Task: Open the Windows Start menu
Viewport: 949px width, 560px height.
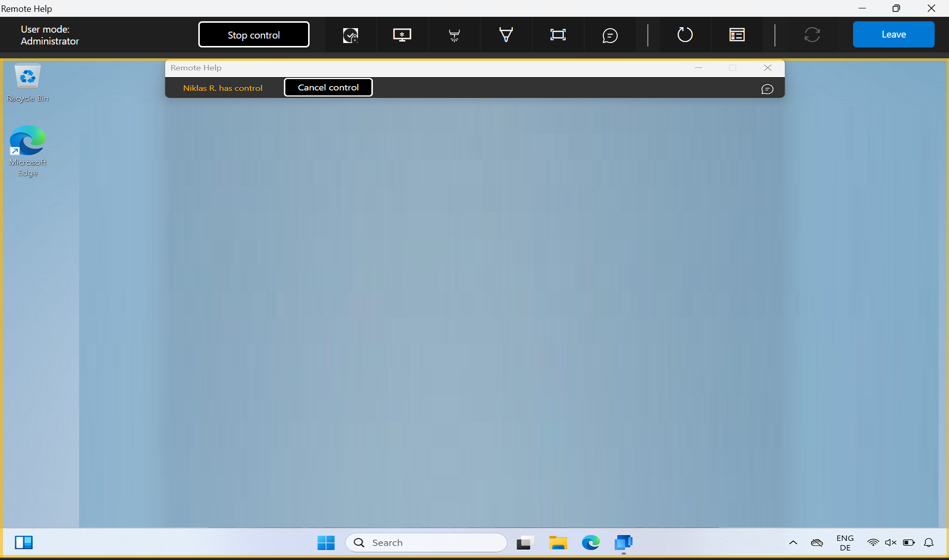Action: click(326, 543)
